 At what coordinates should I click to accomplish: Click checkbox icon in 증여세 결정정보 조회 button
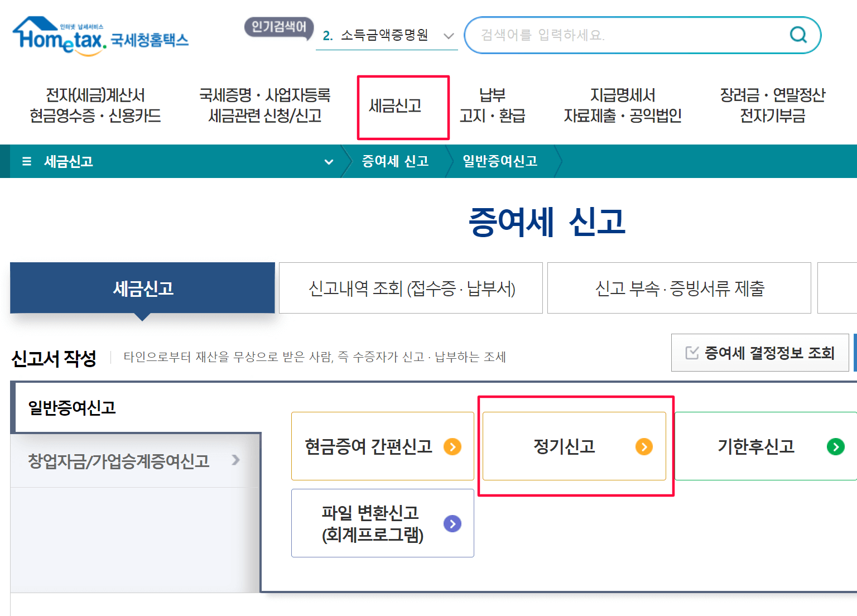(x=692, y=353)
